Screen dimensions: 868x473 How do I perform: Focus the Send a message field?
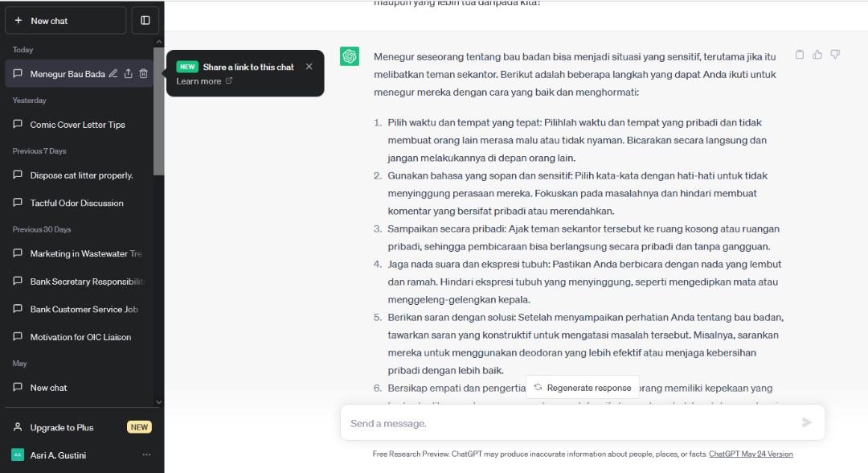[573, 423]
